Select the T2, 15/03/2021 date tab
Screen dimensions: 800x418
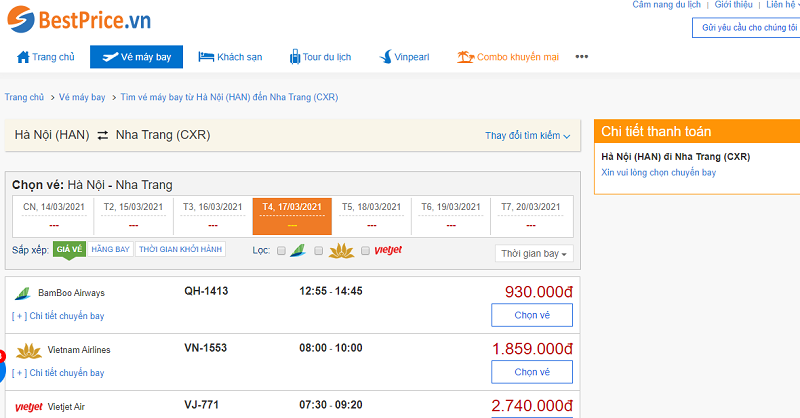133,216
